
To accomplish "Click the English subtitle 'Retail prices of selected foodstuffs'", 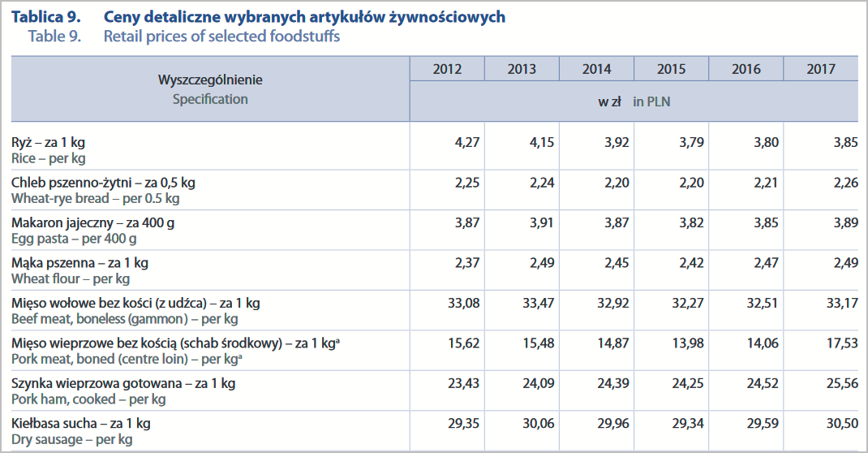I will click(x=221, y=37).
